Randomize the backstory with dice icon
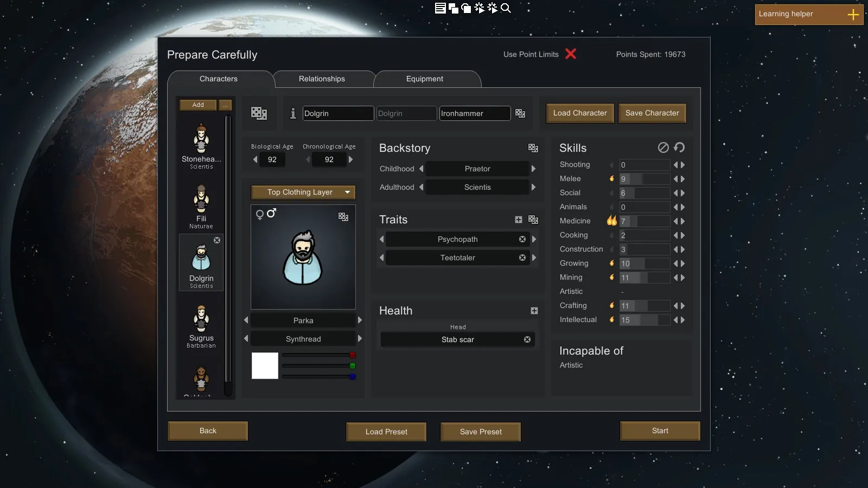 [x=533, y=148]
